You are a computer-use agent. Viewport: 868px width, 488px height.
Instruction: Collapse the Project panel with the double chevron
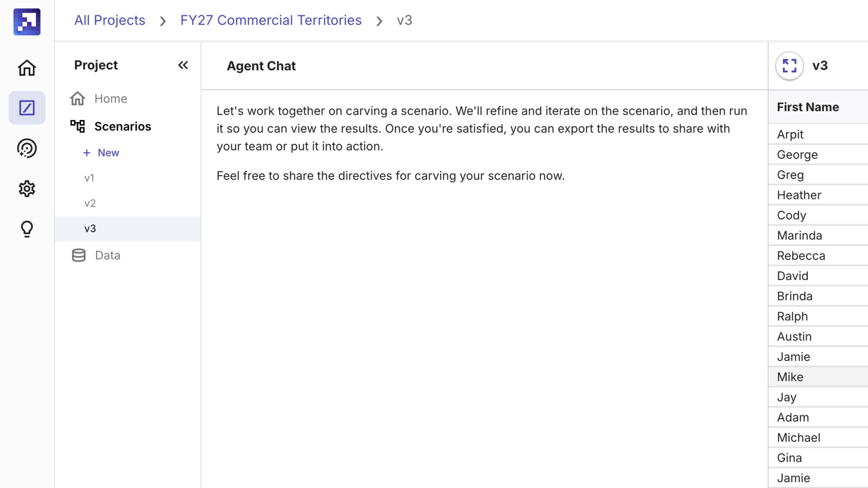point(183,65)
